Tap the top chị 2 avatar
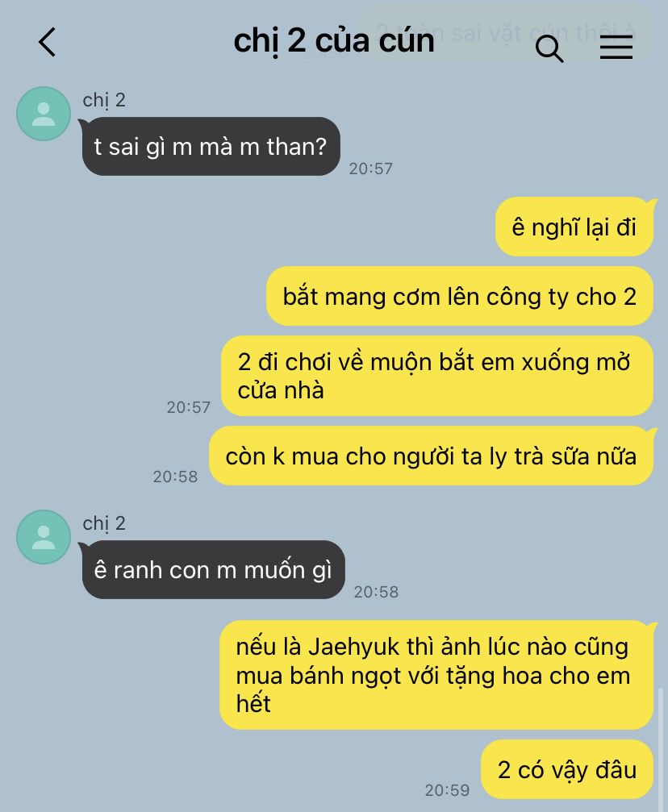 (x=44, y=114)
